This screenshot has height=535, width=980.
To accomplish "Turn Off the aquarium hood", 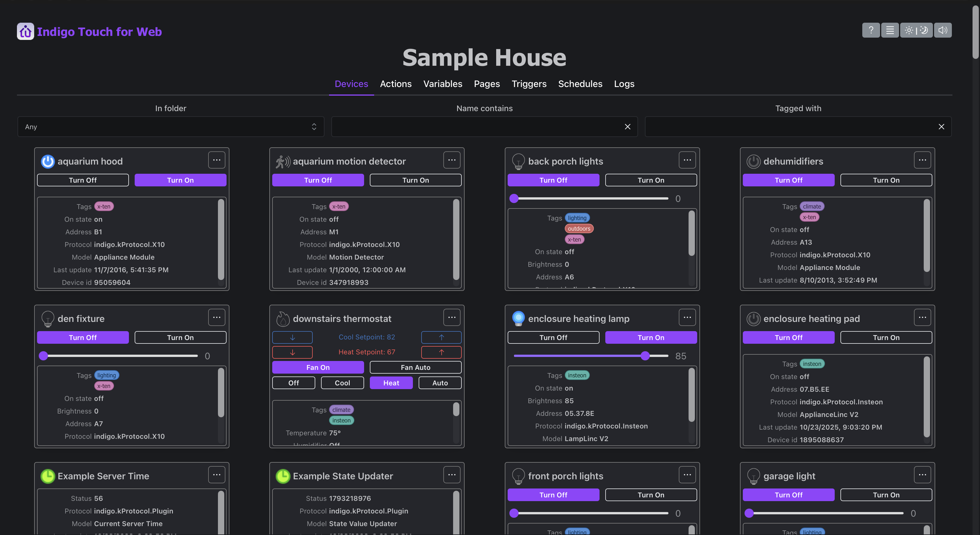I will pyautogui.click(x=83, y=180).
